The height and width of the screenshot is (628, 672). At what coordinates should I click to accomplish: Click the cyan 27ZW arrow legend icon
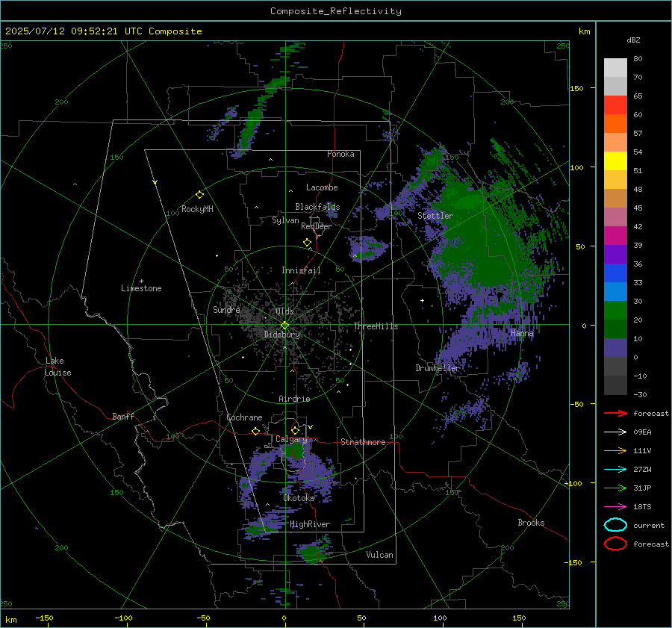tap(615, 469)
